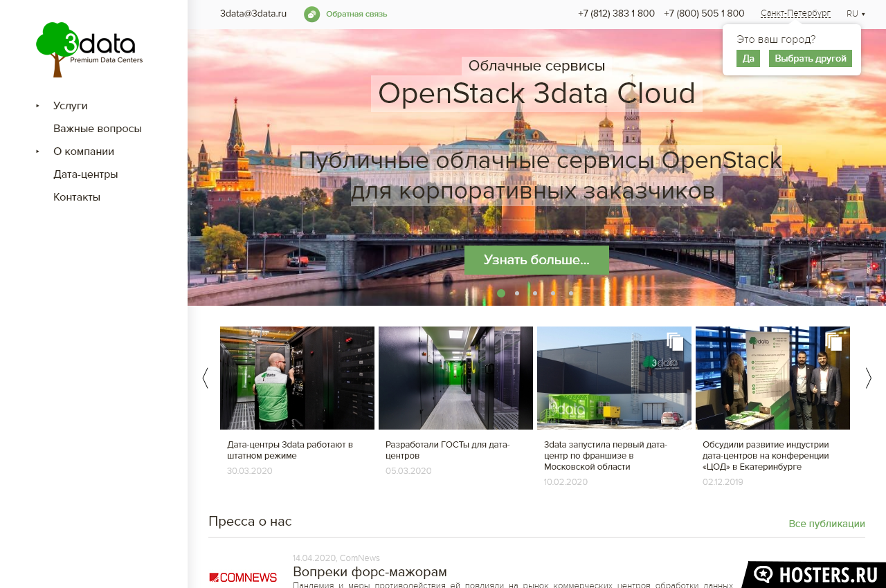The height and width of the screenshot is (588, 886).
Task: Click Выбрать другой city button
Action: [x=811, y=59]
